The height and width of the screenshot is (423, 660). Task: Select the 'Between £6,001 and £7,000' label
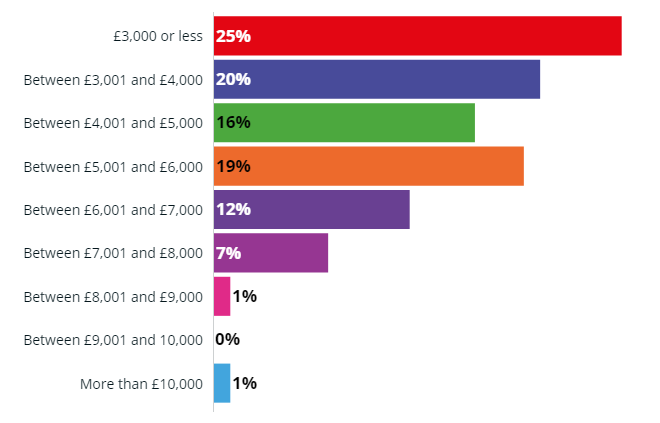click(113, 210)
